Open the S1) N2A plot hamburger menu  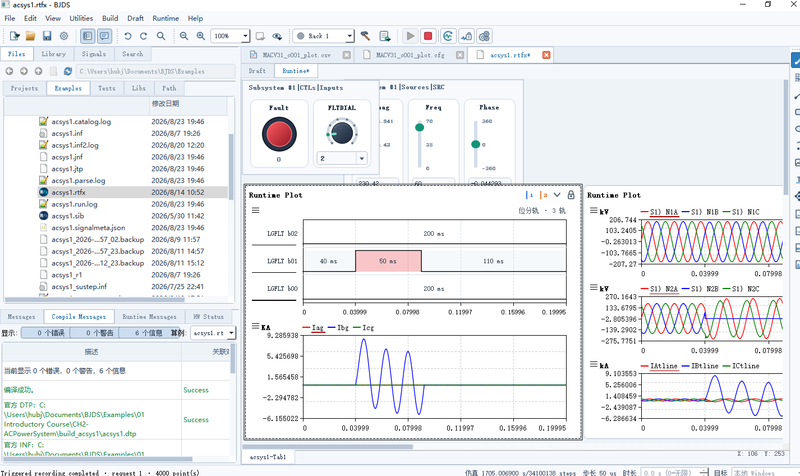[594, 287]
